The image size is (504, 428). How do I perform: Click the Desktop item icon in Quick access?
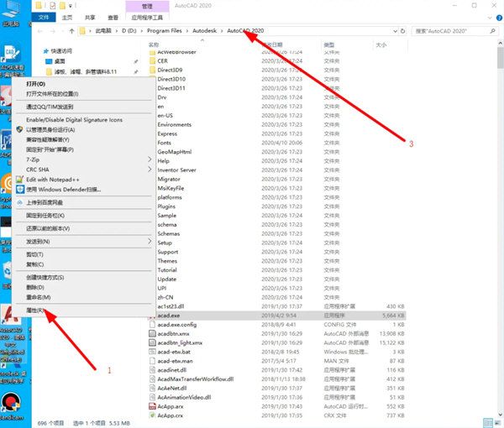(x=49, y=61)
